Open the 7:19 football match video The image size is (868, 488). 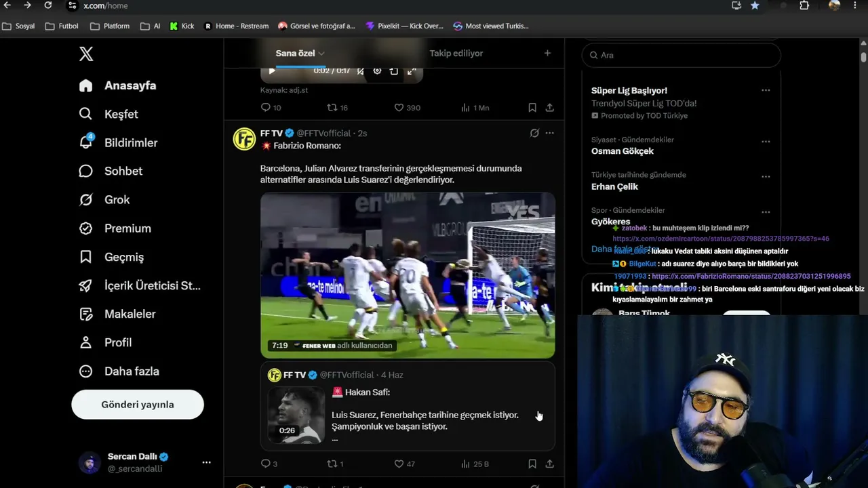[x=408, y=275]
